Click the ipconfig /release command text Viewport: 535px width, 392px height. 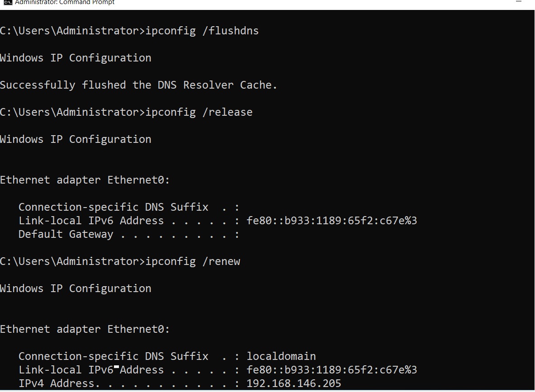pyautogui.click(x=199, y=112)
